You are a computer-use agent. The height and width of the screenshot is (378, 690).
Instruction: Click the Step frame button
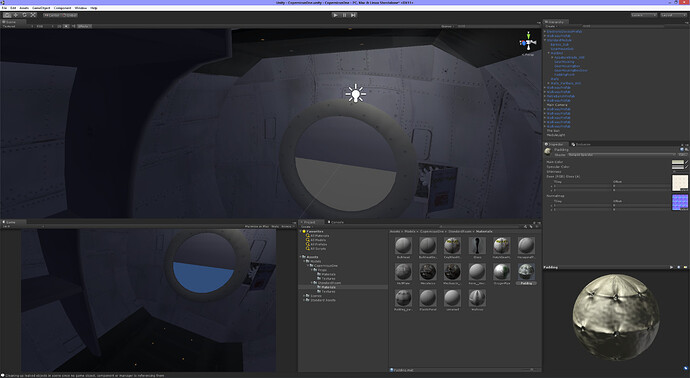(x=353, y=15)
